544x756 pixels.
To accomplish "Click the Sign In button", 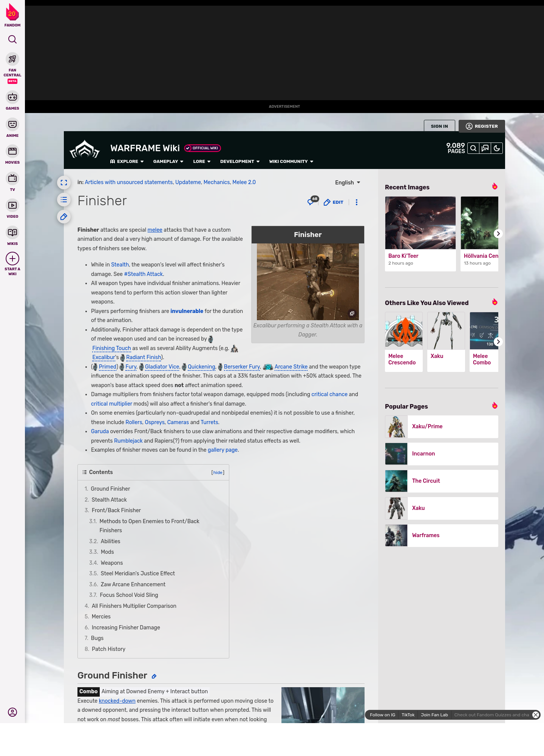I will [439, 126].
